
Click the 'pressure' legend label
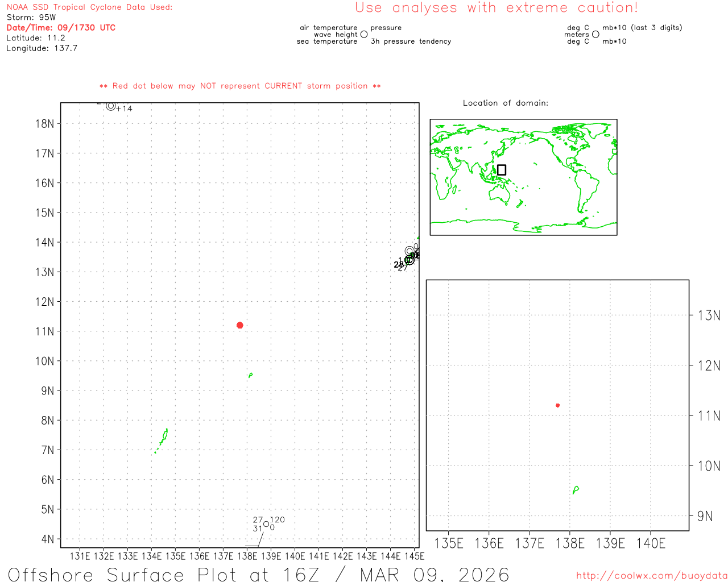(x=386, y=28)
